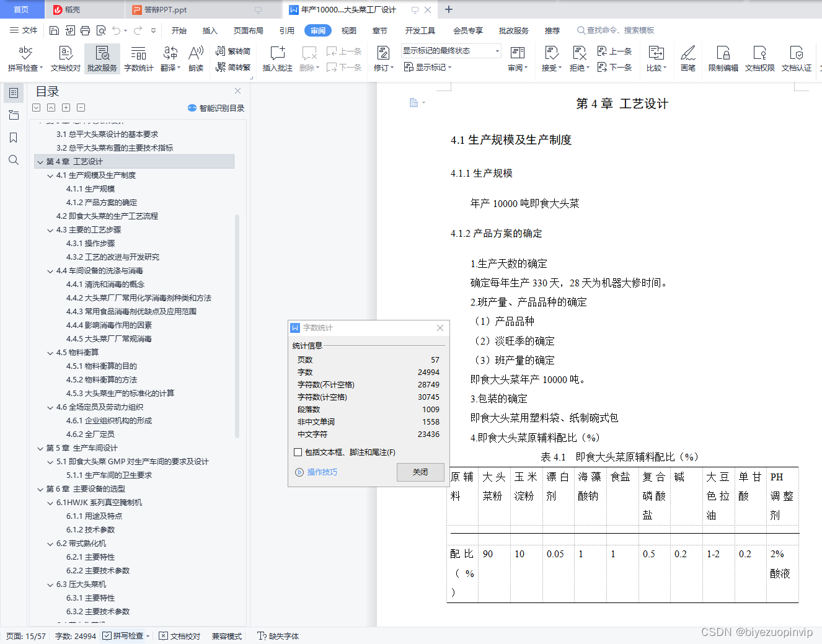Convert to traditional Chinese (繁转简)
Viewport: 822px width, 644px height.
(233, 51)
